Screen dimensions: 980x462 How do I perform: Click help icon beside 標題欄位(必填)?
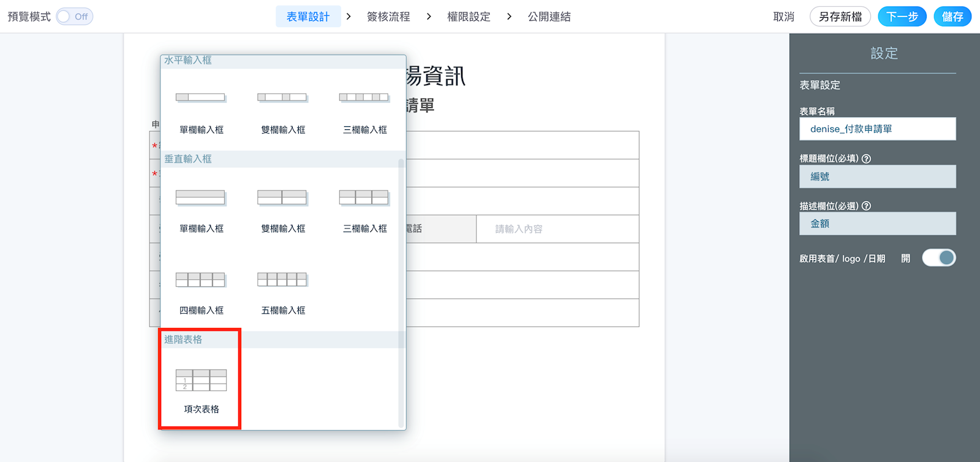click(x=866, y=159)
